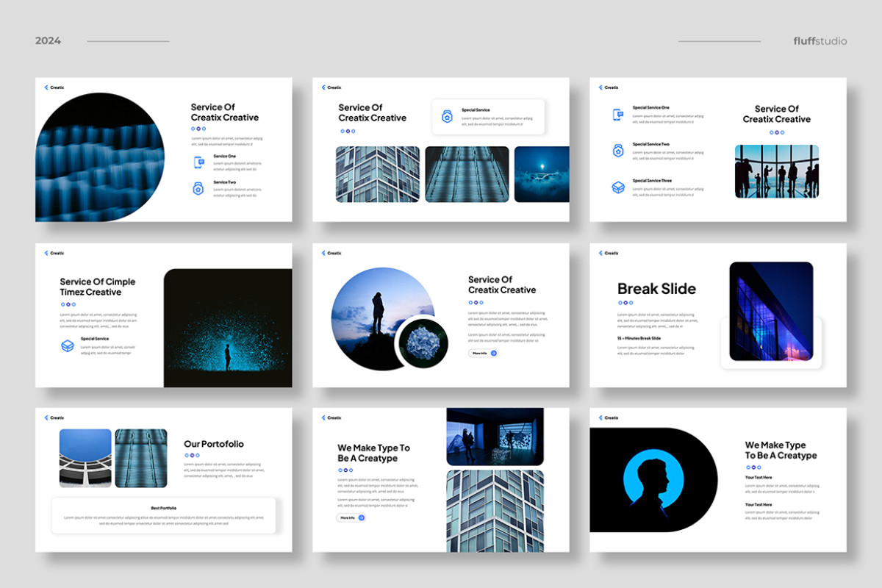Expand details via More Info on the flower slide
This screenshot has height=588, width=882.
(482, 353)
